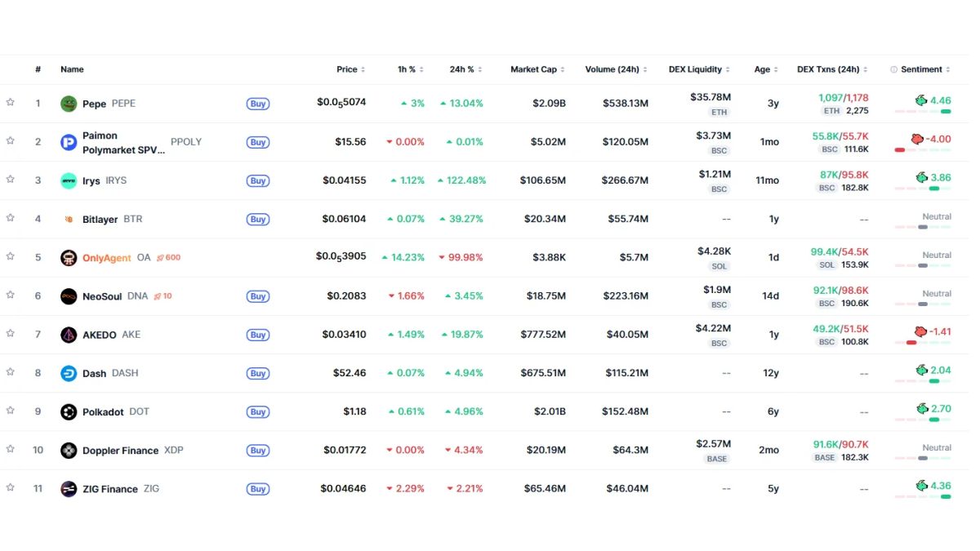Click the NeoSoul coin logo

69,296
